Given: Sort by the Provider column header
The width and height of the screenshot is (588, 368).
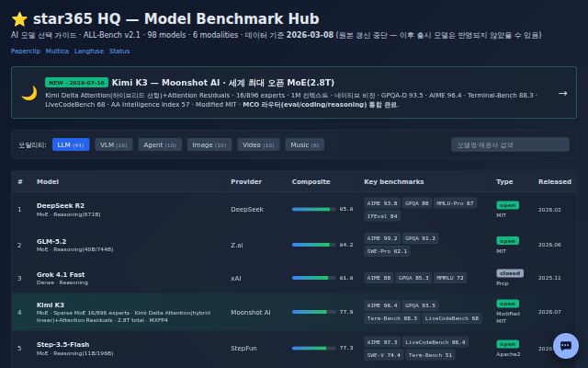Looking at the screenshot, I should pyautogui.click(x=246, y=182).
